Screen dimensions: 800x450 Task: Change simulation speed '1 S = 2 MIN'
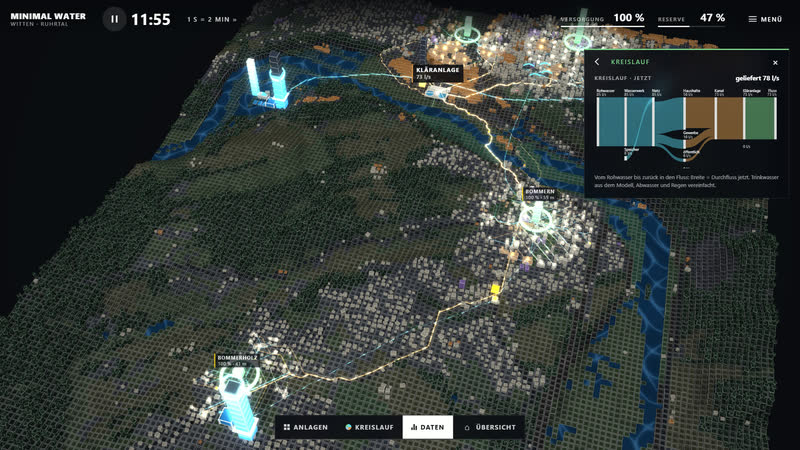(x=212, y=19)
